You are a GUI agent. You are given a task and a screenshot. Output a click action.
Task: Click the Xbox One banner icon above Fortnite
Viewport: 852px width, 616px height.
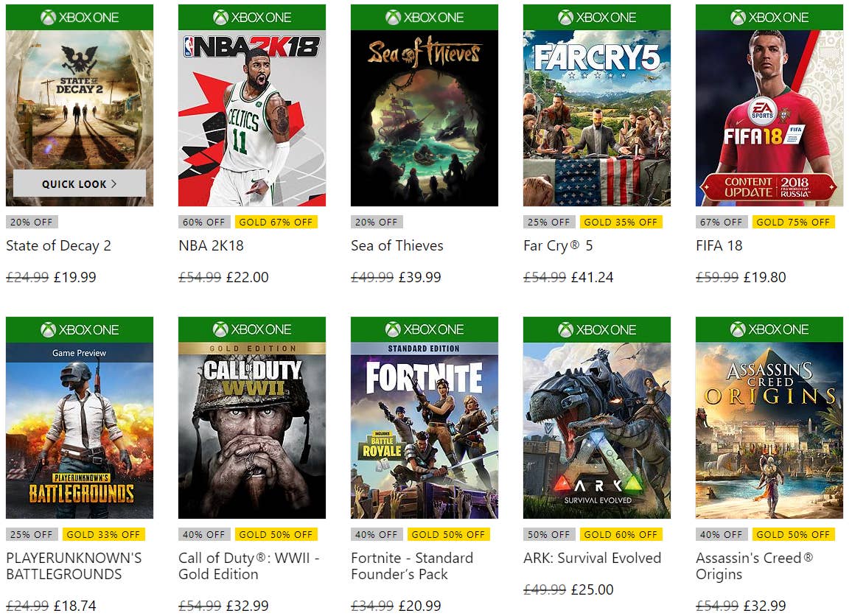[x=393, y=329]
